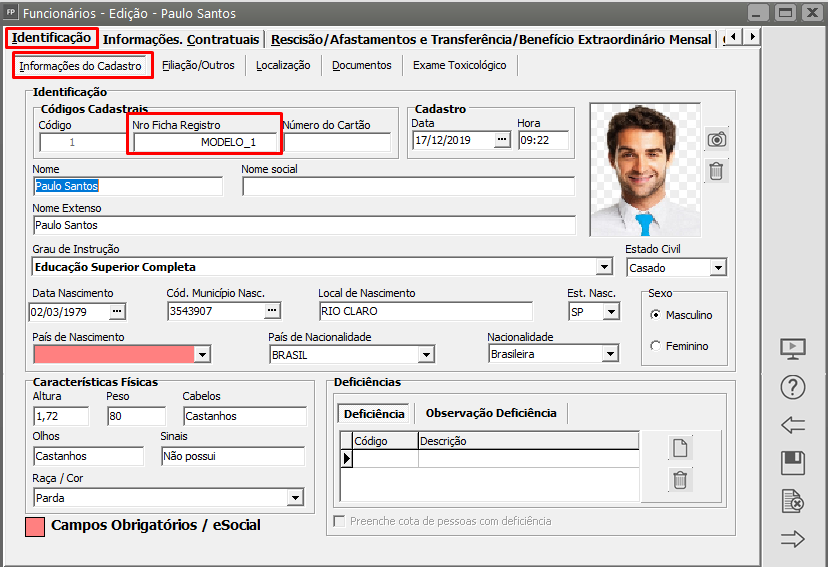The height and width of the screenshot is (567, 828).
Task: Open Informações. Contratuais tab
Action: (181, 40)
